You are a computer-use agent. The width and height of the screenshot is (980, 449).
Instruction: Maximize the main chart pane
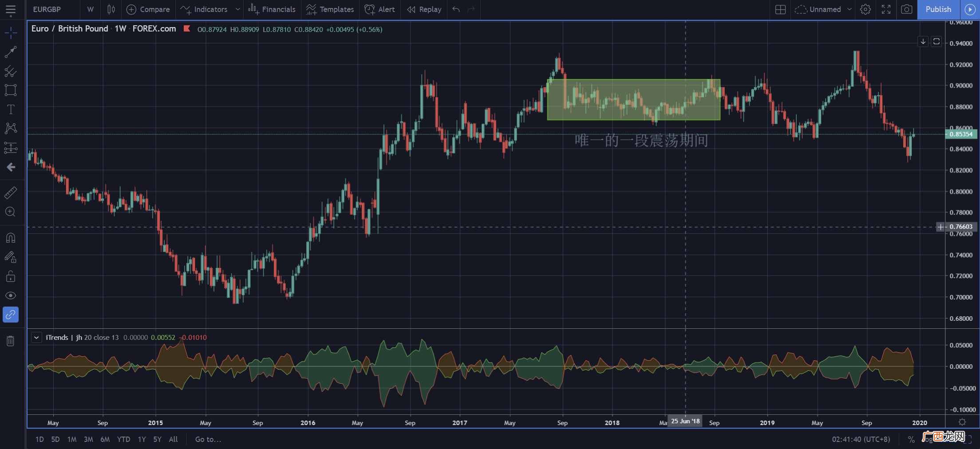point(936,41)
